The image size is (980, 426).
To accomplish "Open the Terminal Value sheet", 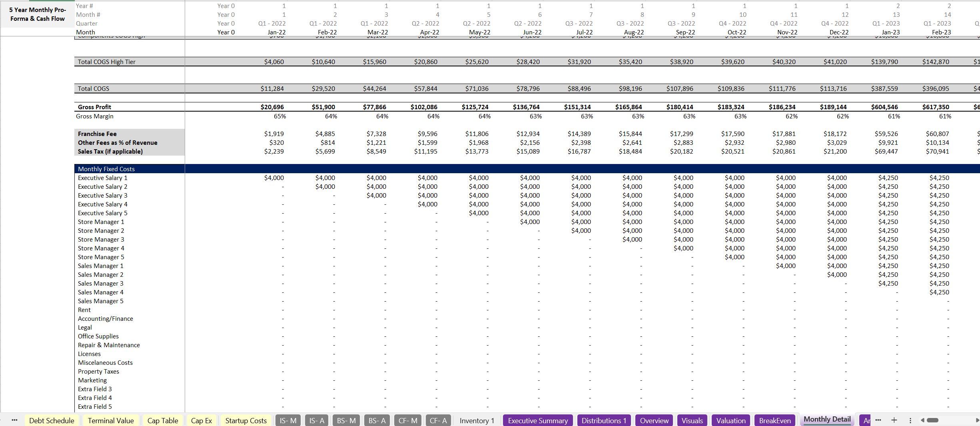I will 110,420.
